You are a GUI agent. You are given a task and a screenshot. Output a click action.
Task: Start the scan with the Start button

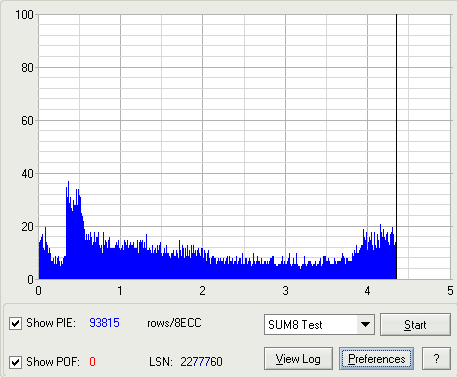(415, 324)
